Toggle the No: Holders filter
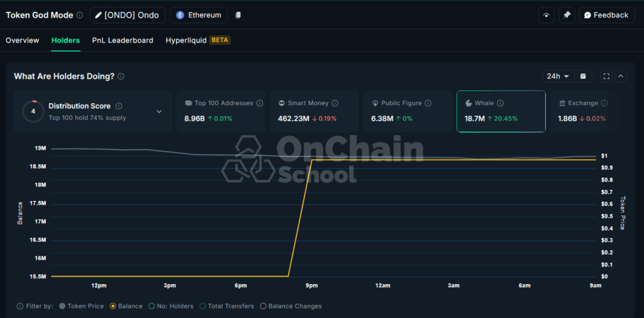 (x=171, y=306)
